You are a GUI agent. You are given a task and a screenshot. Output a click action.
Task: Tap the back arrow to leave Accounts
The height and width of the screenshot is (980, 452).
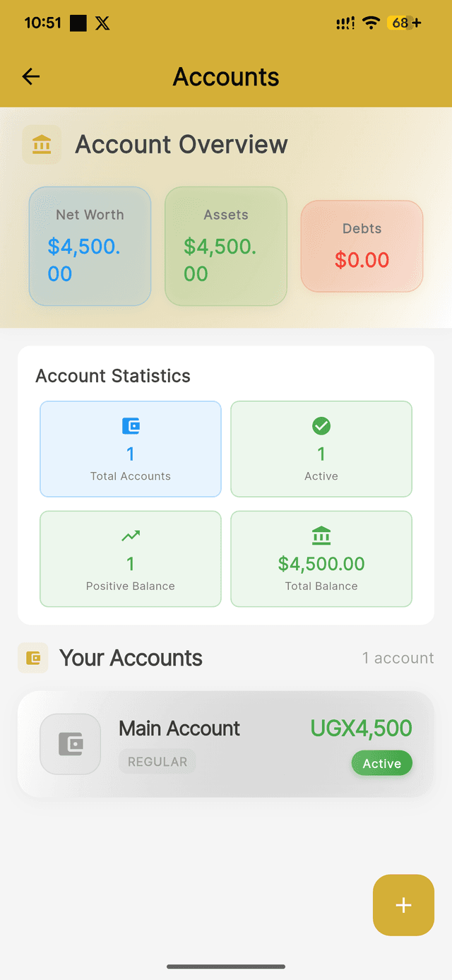(x=30, y=76)
